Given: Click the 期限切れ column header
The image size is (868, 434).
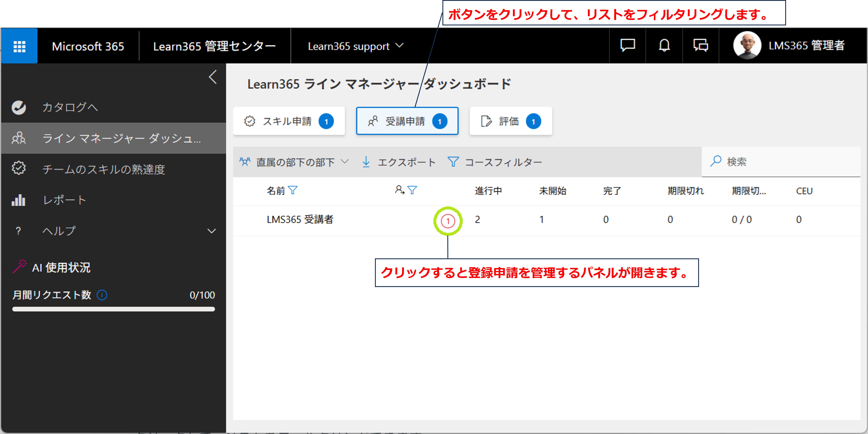Looking at the screenshot, I should pyautogui.click(x=686, y=191).
